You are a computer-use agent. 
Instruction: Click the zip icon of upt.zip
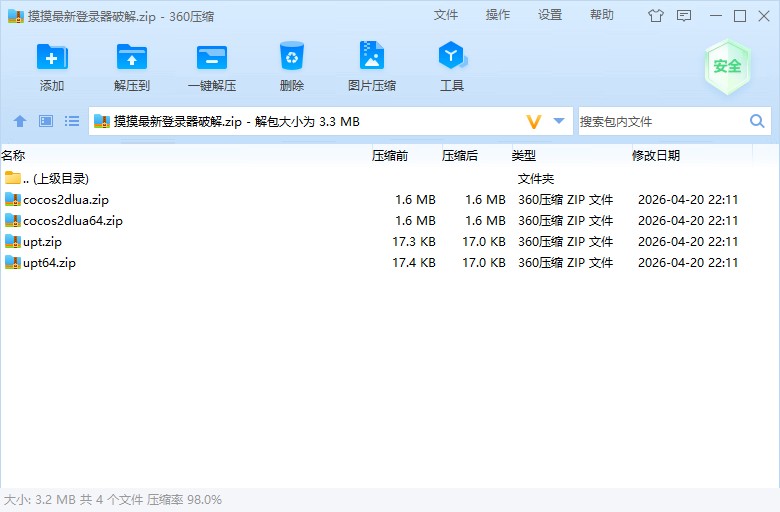tap(13, 241)
